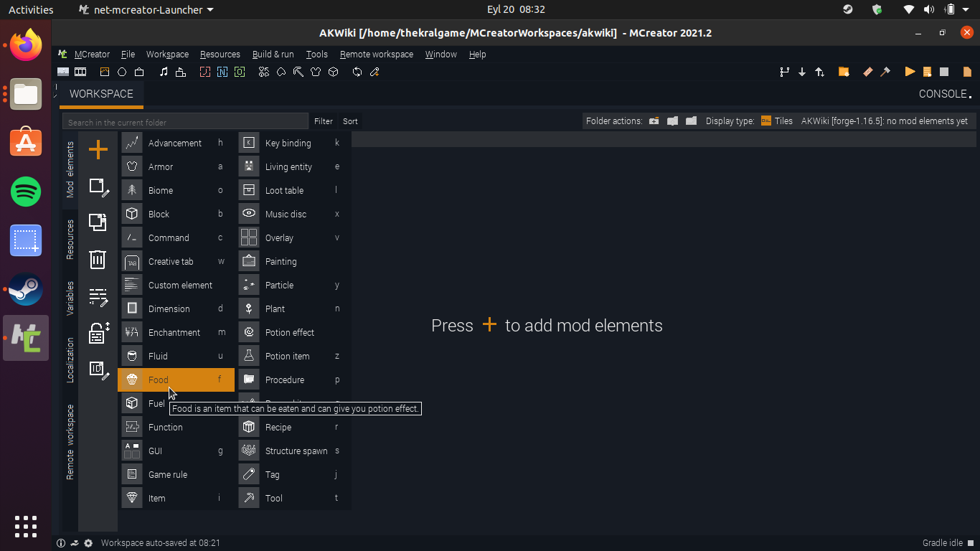Click the edit element code icon

click(98, 297)
